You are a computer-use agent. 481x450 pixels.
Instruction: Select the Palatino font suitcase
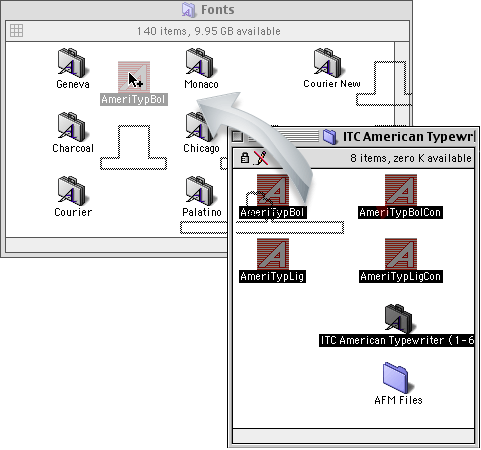(x=199, y=191)
